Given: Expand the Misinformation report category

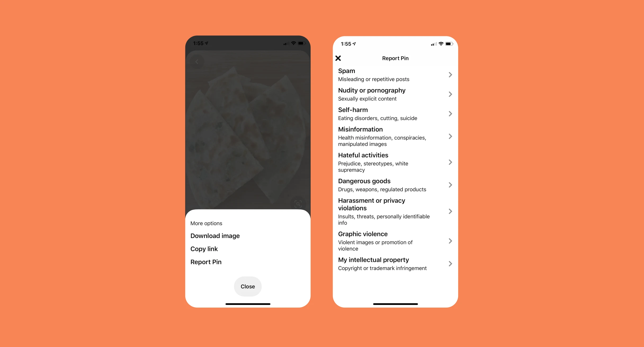Looking at the screenshot, I should [x=451, y=136].
